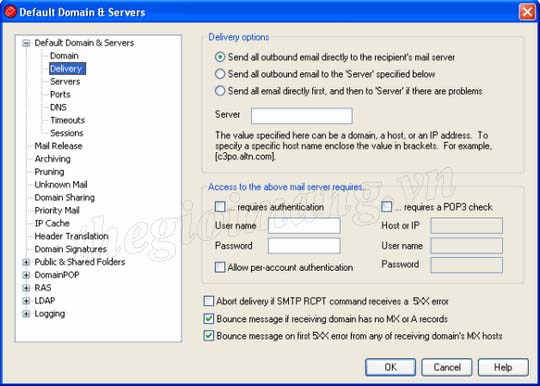Expand the Public & Shared Folders node
The width and height of the screenshot is (540, 386).
(26, 262)
